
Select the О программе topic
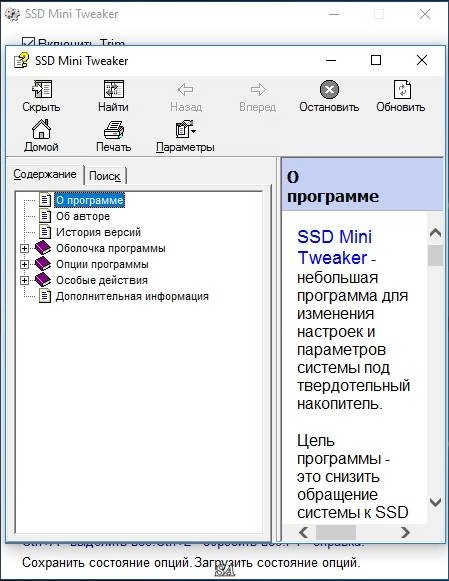tap(89, 200)
